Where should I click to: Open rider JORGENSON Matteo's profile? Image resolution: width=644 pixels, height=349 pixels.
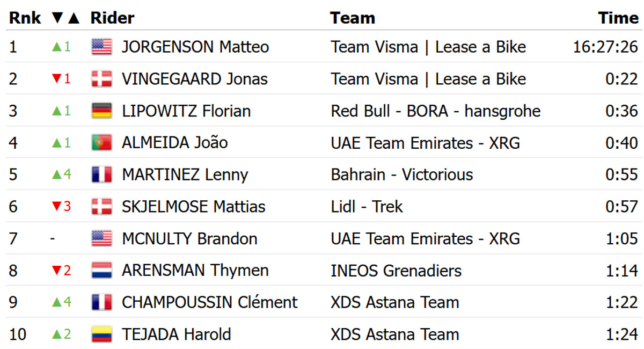pos(195,47)
